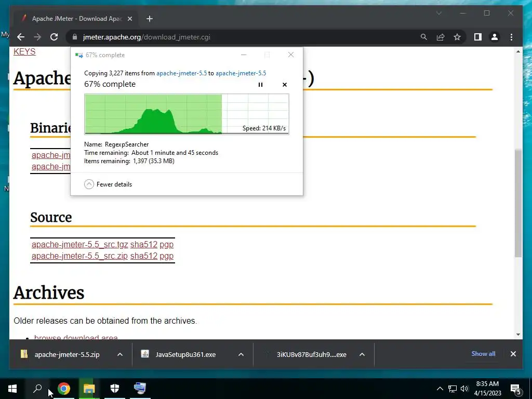Open Windows Security shield in taskbar

click(x=115, y=389)
